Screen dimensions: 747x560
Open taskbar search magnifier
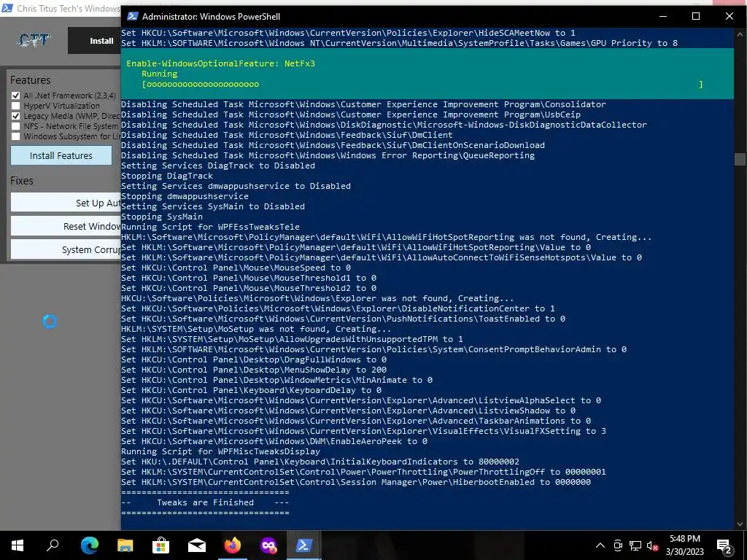tap(53, 545)
